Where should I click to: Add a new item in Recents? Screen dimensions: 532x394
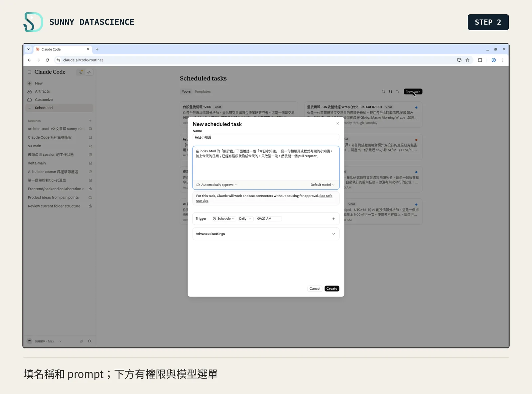pyautogui.click(x=90, y=121)
